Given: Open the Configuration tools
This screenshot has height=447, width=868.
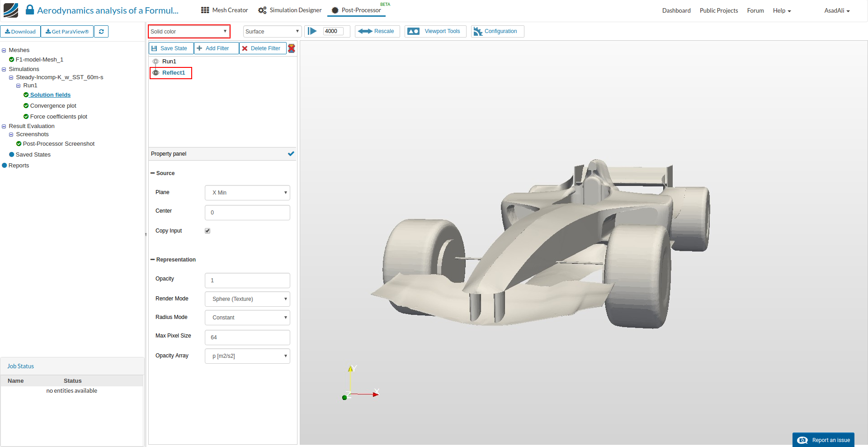Looking at the screenshot, I should coord(497,31).
